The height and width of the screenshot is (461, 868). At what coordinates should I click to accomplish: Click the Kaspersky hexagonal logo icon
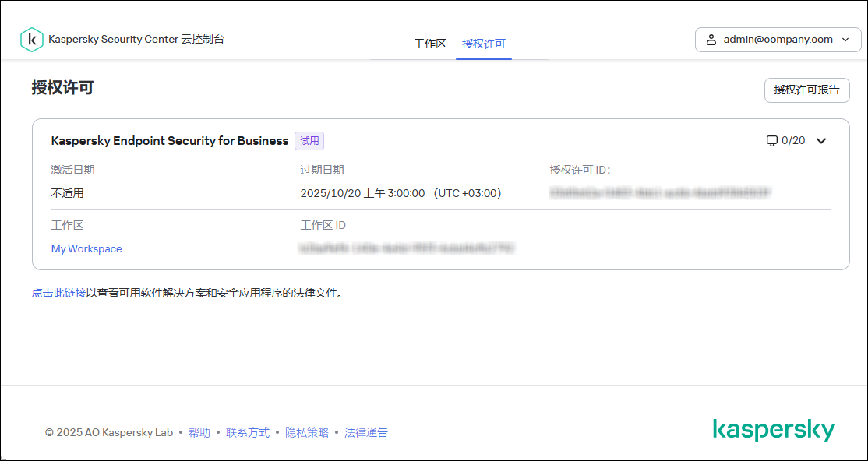(31, 39)
